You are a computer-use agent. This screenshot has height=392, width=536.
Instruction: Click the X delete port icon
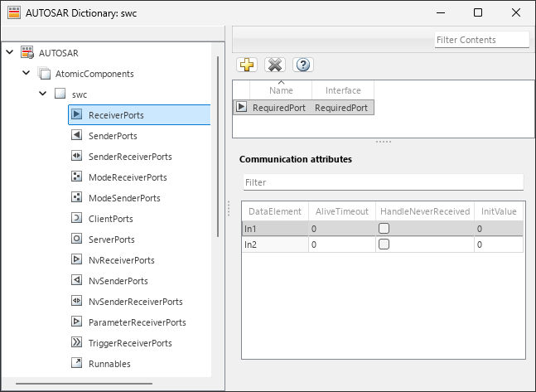tap(275, 65)
